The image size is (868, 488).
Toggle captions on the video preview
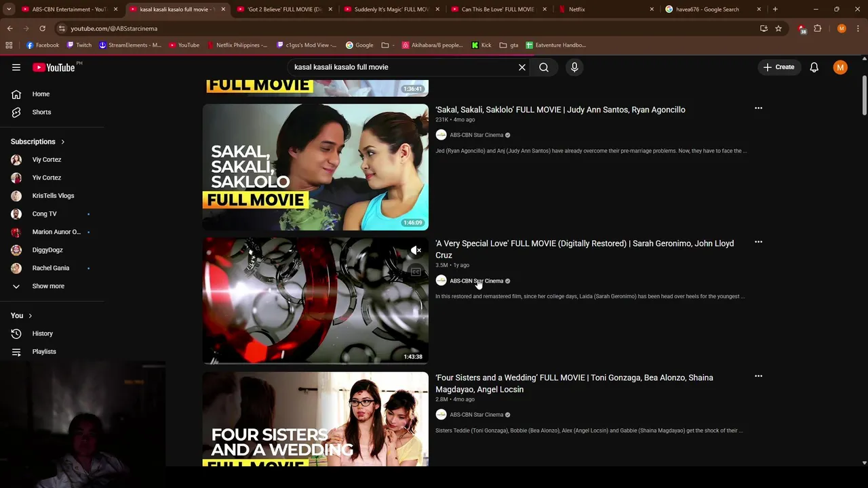pyautogui.click(x=416, y=272)
